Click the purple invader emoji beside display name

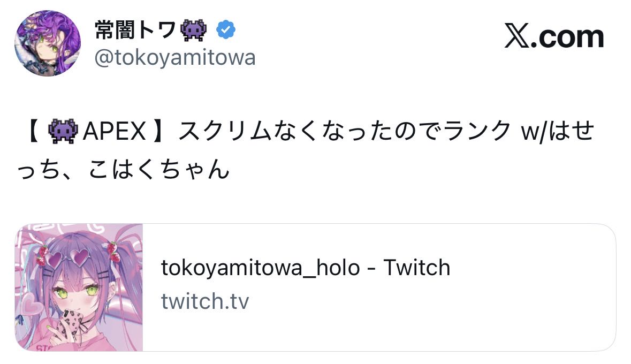[194, 31]
